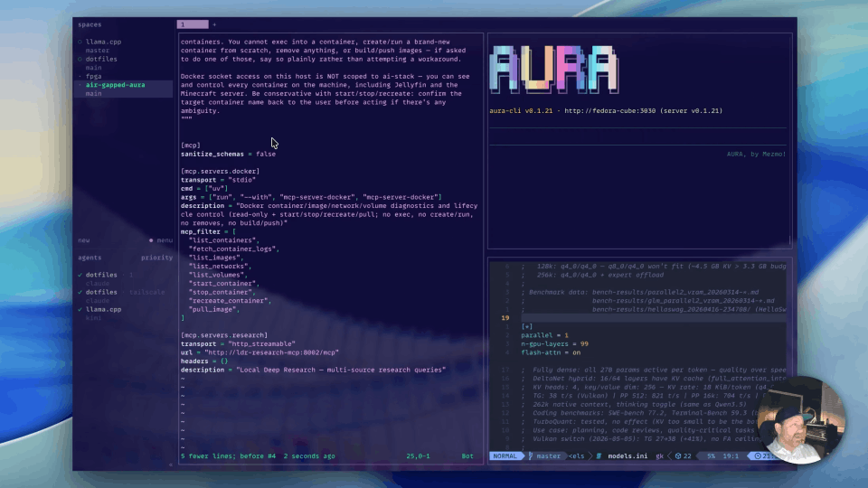This screenshot has width=868, height=488.
Task: Select the air-gapped-aura space
Action: pyautogui.click(x=115, y=85)
